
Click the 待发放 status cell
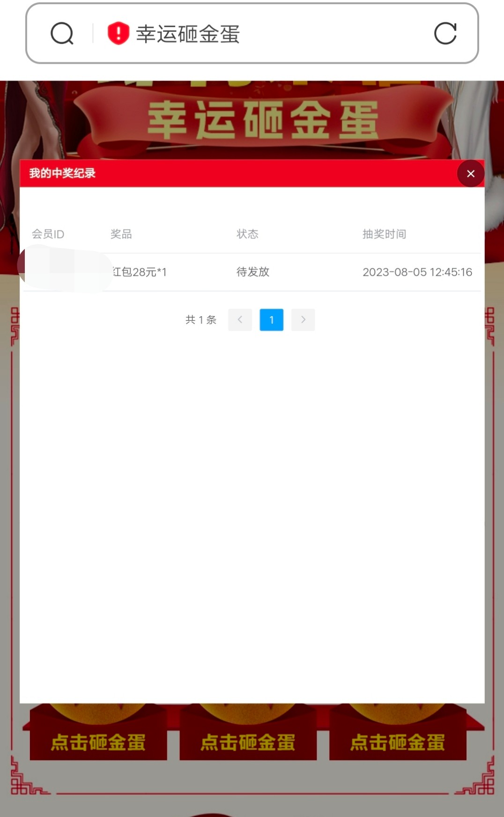pyautogui.click(x=253, y=272)
